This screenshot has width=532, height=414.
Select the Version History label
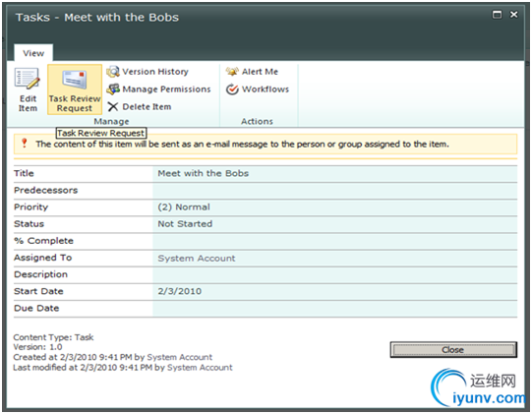(155, 72)
